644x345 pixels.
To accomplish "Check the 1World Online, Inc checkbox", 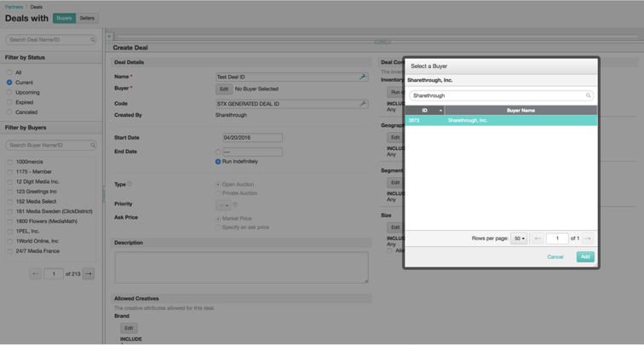I will [x=10, y=241].
